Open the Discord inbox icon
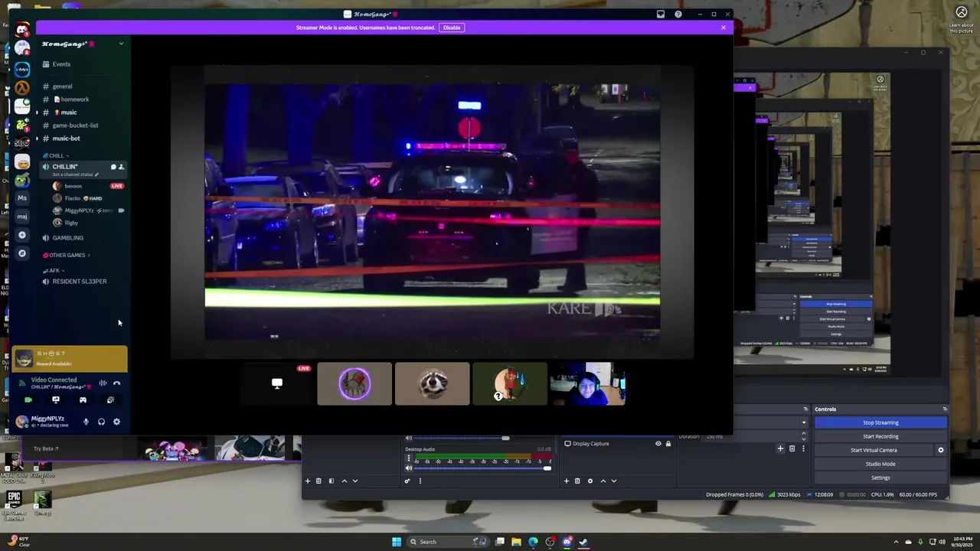The height and width of the screenshot is (551, 980). tap(661, 14)
